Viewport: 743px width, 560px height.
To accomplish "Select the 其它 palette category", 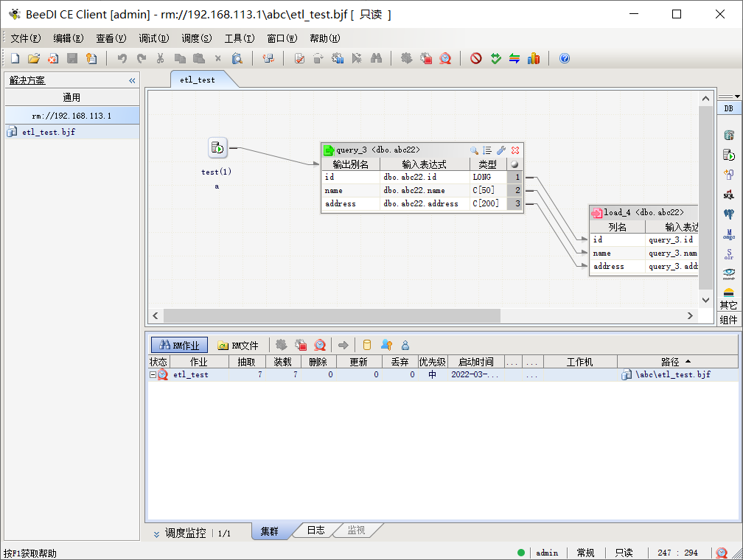I will point(729,305).
